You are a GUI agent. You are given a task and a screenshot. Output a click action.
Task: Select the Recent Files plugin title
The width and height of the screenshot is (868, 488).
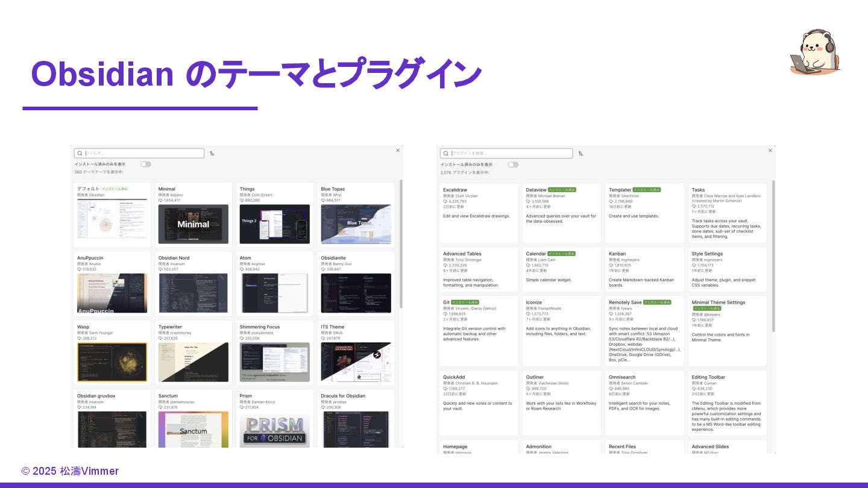pos(622,446)
